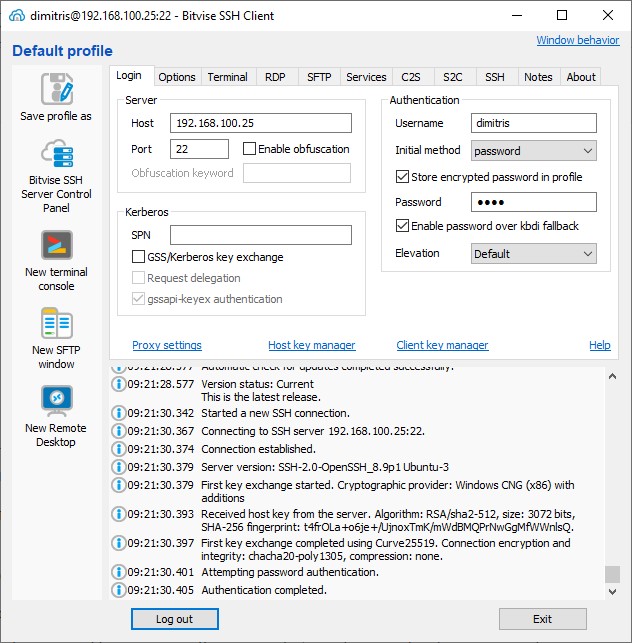This screenshot has width=632, height=643.
Task: Click the Save profile as icon
Action: [x=57, y=89]
